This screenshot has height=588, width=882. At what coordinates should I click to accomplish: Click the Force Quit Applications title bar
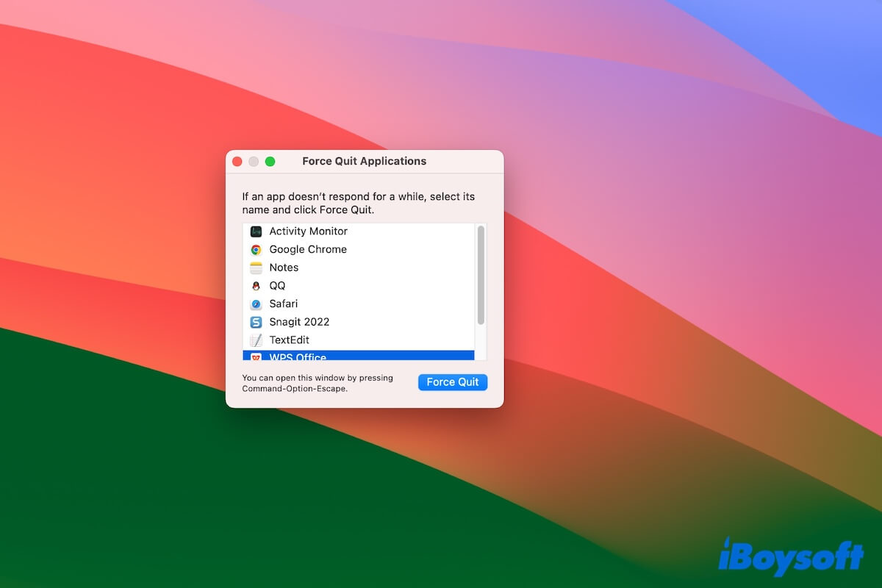click(365, 161)
